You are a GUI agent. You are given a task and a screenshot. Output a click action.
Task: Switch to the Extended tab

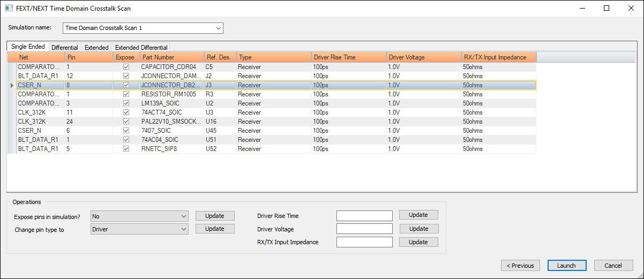(96, 48)
